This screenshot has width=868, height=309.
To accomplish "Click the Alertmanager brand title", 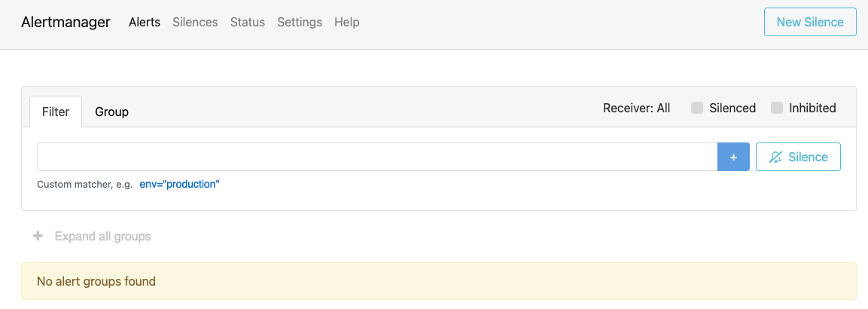I will pyautogui.click(x=66, y=22).
